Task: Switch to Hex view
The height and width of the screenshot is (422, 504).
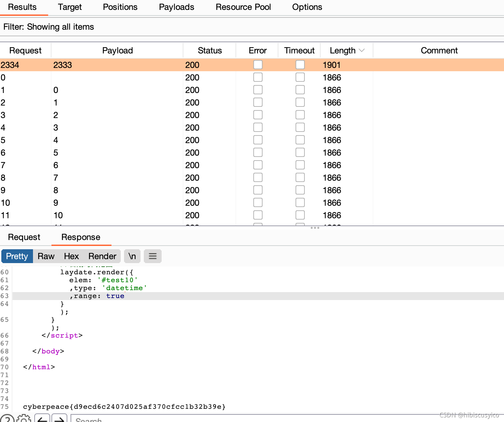Action: point(71,256)
